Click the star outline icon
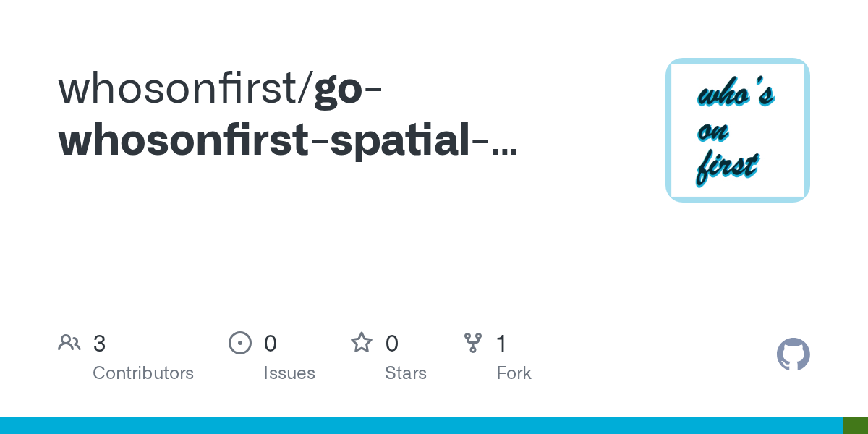The width and height of the screenshot is (868, 434). click(x=362, y=342)
